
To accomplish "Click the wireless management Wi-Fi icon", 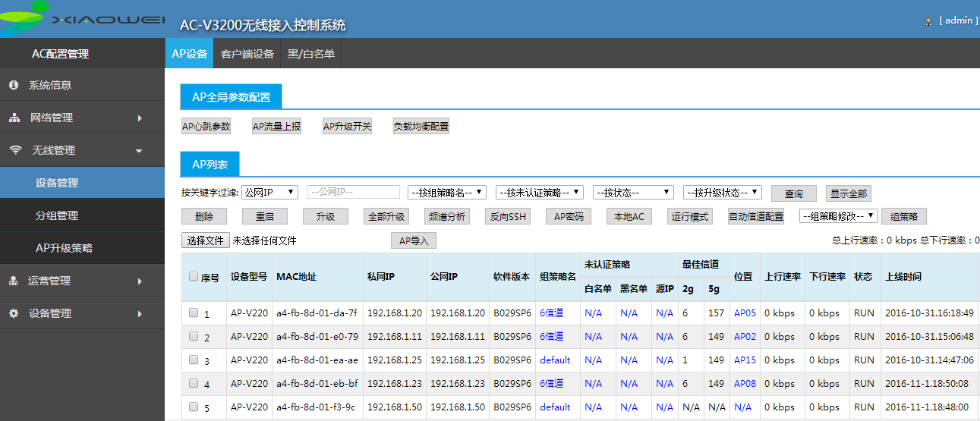I will tap(15, 150).
